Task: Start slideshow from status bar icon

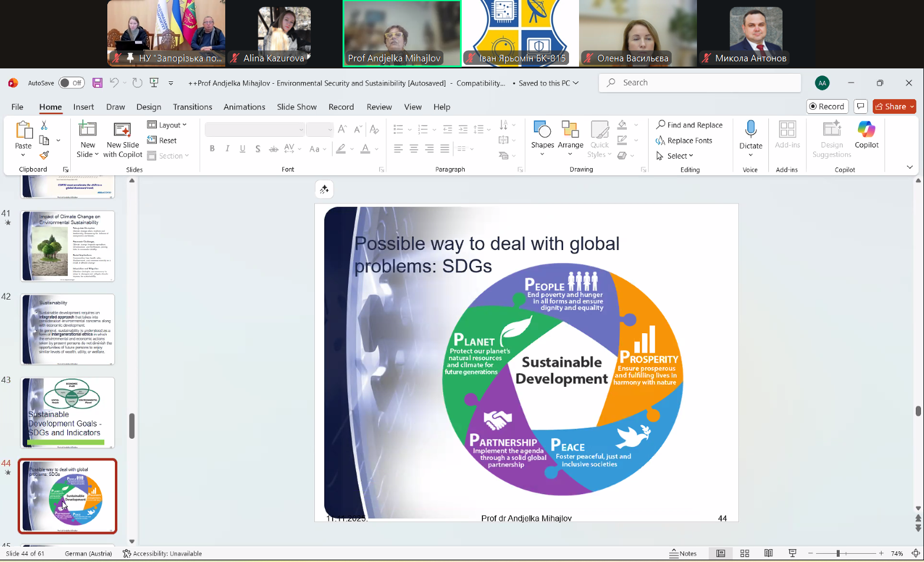Action: click(793, 553)
